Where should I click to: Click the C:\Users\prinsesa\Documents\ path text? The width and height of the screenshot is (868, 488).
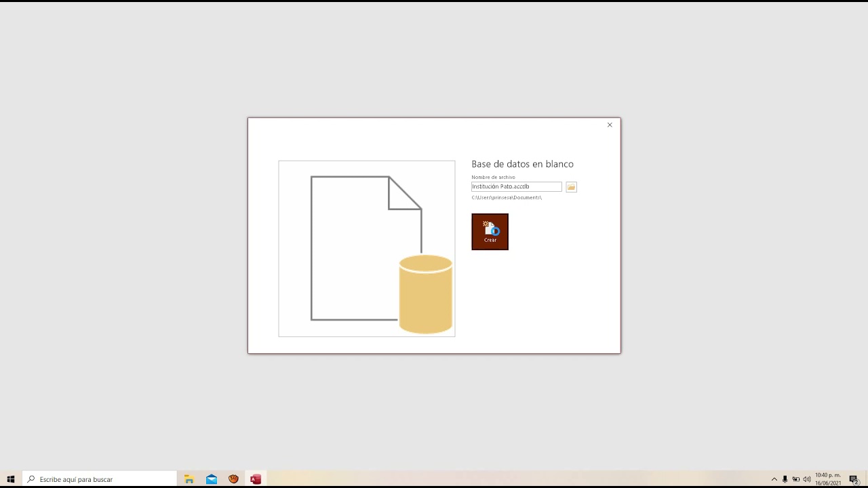coord(507,197)
